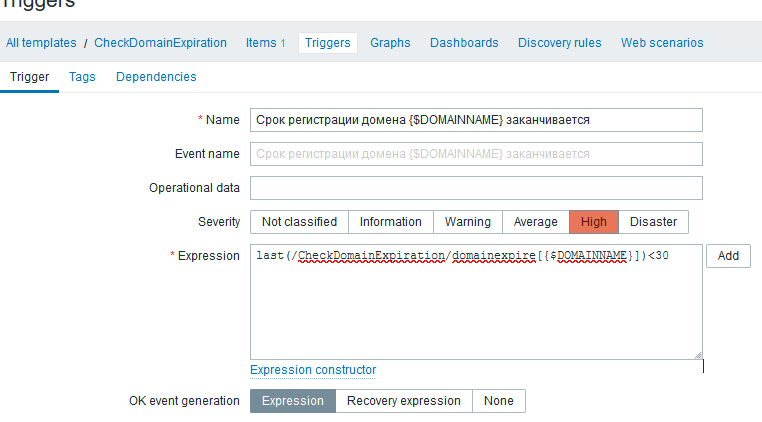The height and width of the screenshot is (422, 762).
Task: Set severity to Disaster
Action: click(654, 222)
